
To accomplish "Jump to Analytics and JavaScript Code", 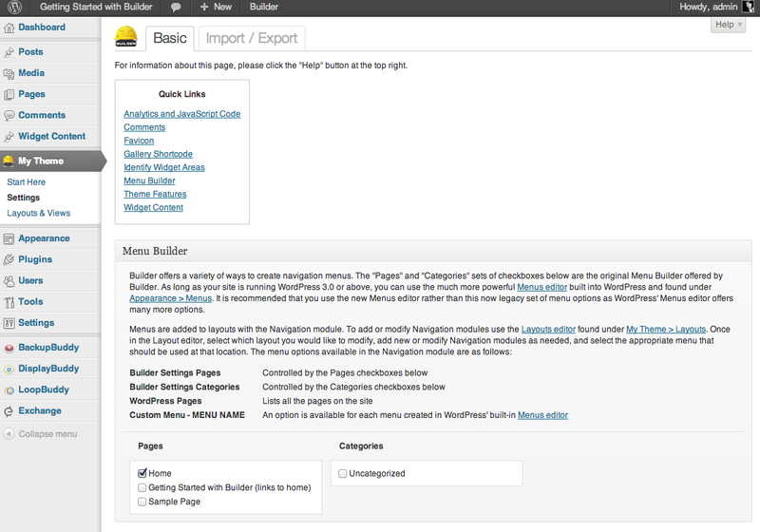I will [181, 114].
